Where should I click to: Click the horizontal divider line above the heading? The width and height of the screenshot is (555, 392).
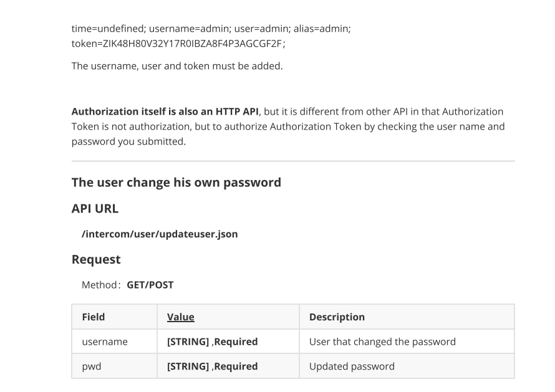pyautogui.click(x=293, y=161)
